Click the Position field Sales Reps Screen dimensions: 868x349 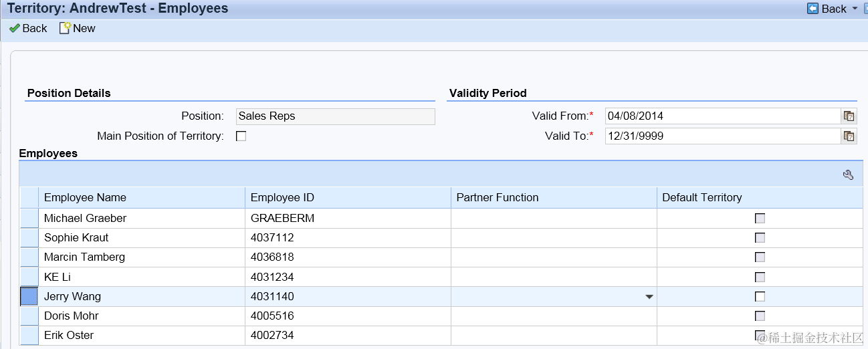(x=336, y=116)
